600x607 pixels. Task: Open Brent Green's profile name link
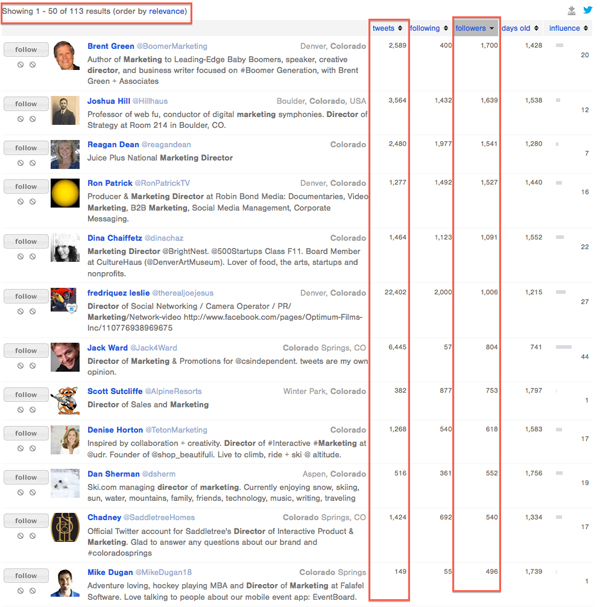coord(111,46)
